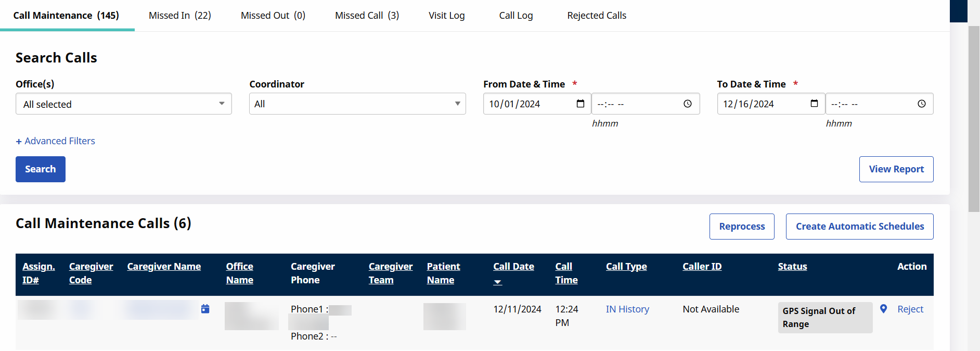The image size is (980, 351).
Task: Expand Advanced Filters section
Action: click(x=56, y=141)
